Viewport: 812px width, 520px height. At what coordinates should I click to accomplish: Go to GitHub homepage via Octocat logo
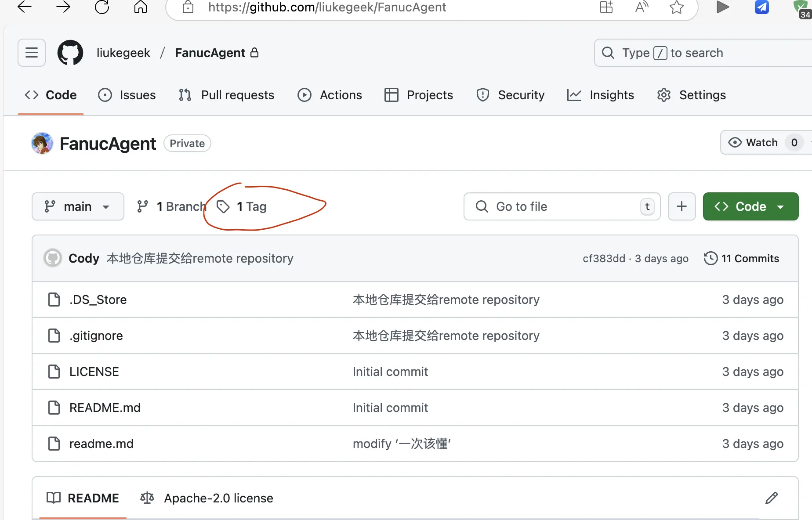click(70, 53)
